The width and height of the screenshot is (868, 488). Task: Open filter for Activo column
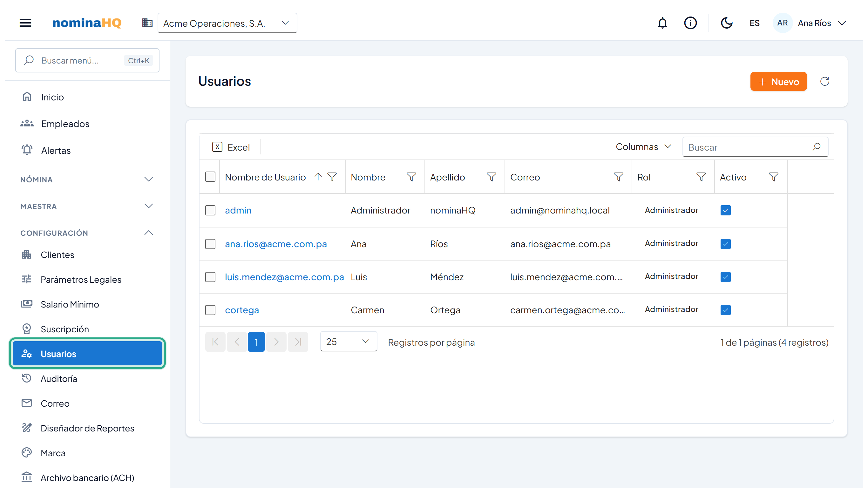pyautogui.click(x=773, y=177)
